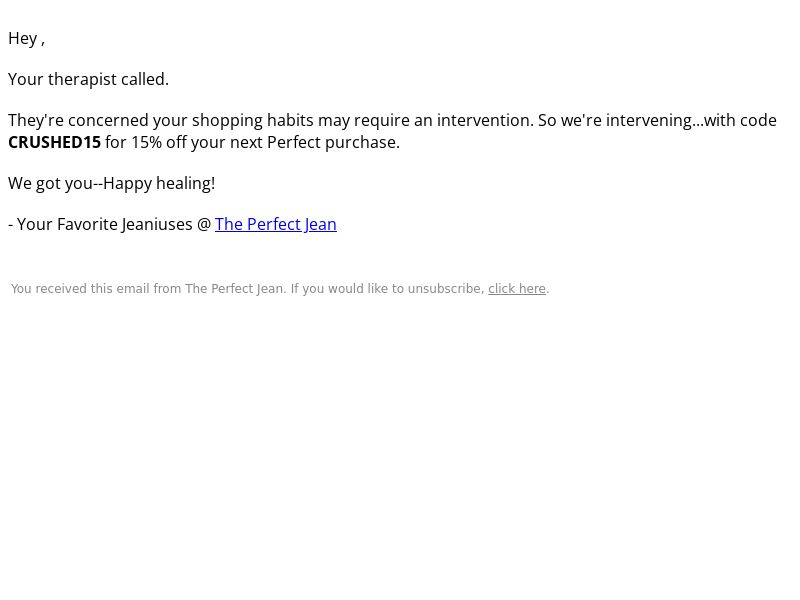Click the 'Perfect purchase.' phrase
Viewport: 800px width, 600px height.
[x=333, y=142]
